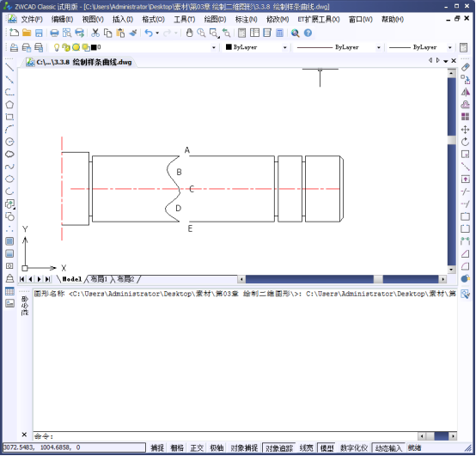The height and width of the screenshot is (456, 476).
Task: Open the 绘图(D) menu
Action: pyautogui.click(x=215, y=20)
